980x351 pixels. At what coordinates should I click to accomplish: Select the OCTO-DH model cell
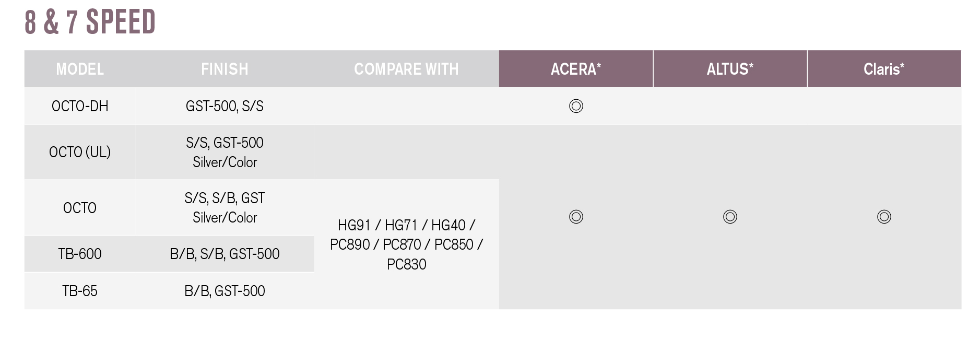80,106
